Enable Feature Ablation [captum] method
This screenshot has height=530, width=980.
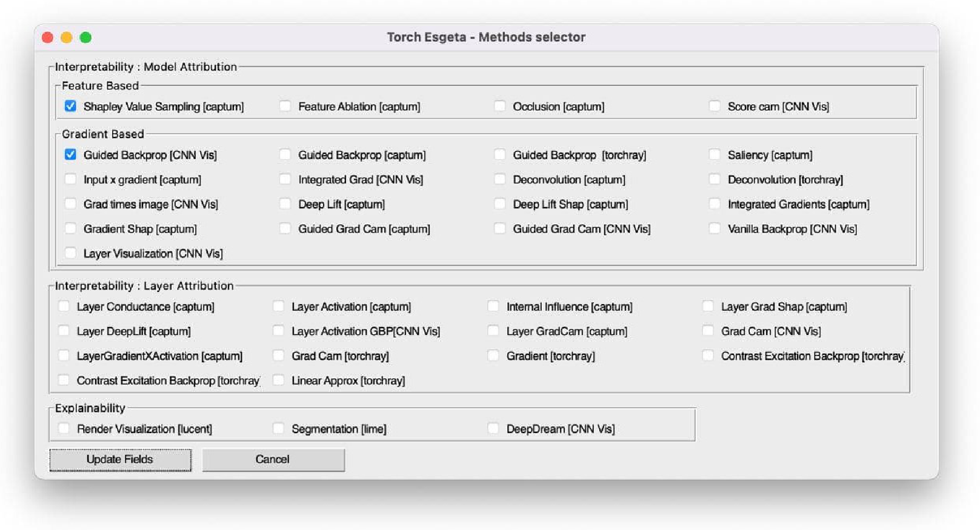tap(285, 107)
